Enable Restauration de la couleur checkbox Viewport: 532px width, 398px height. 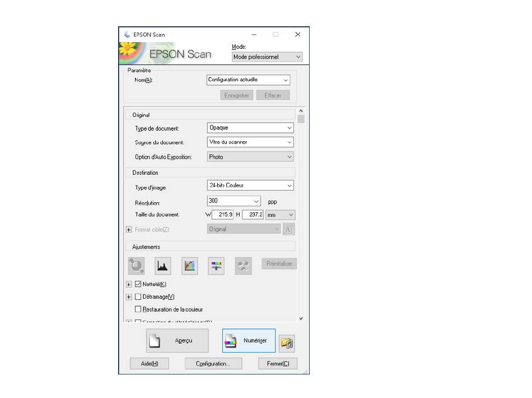(138, 309)
